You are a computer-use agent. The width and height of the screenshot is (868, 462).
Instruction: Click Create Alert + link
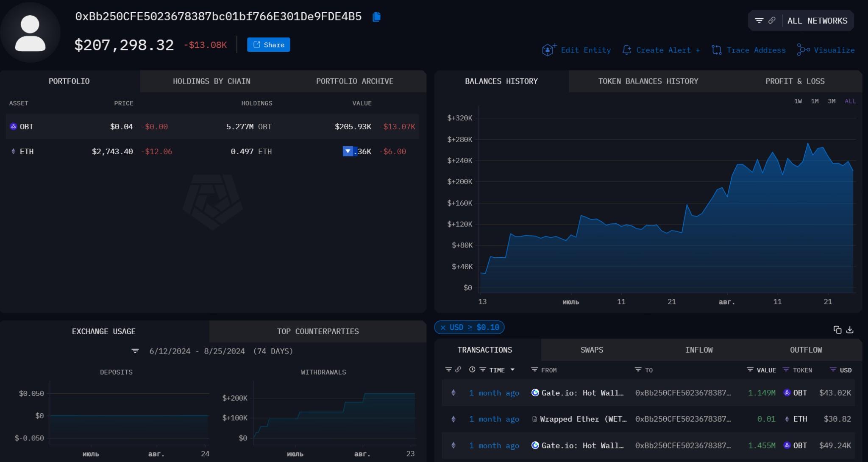pyautogui.click(x=668, y=50)
